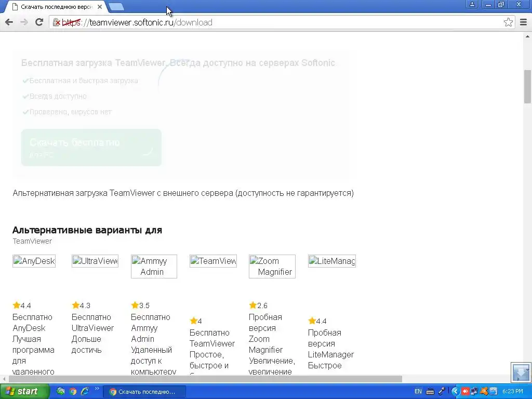Click the AnyDesk name link
Screen dimensions: 532x399
29,328
